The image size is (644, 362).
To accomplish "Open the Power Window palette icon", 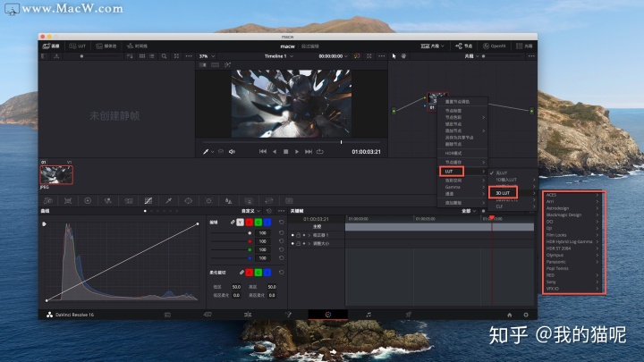I will pos(189,201).
